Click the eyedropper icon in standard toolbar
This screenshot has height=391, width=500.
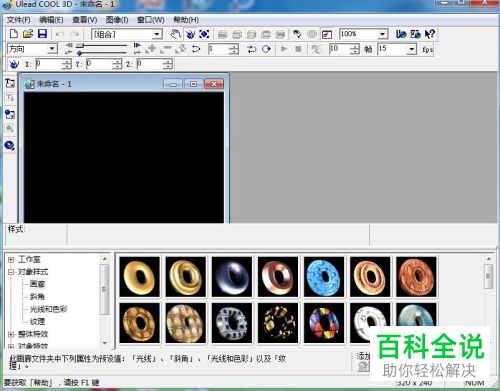pos(297,34)
